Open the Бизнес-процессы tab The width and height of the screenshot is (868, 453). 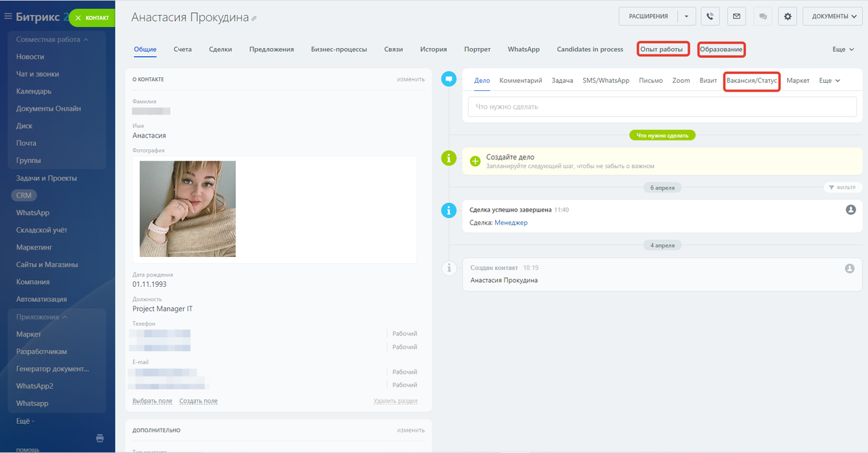[x=339, y=50]
